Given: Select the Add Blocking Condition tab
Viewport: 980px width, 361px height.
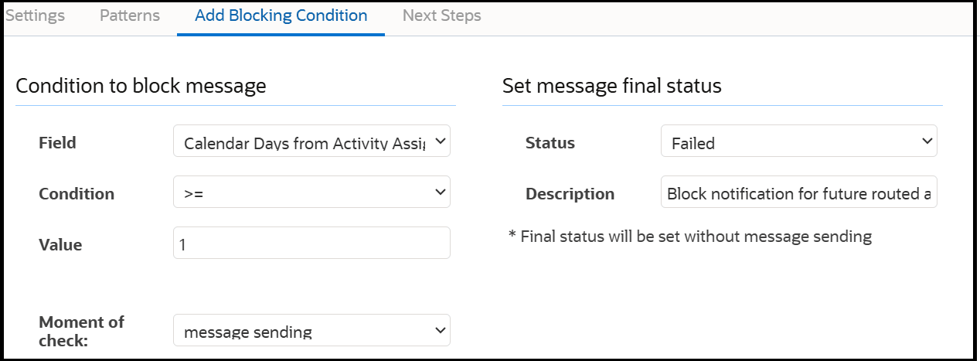Looking at the screenshot, I should click(x=281, y=16).
